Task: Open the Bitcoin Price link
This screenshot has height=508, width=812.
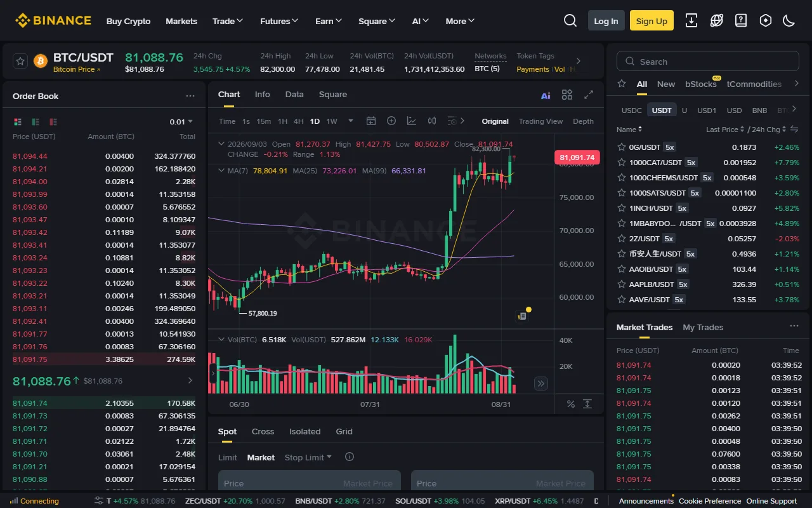Action: click(76, 70)
